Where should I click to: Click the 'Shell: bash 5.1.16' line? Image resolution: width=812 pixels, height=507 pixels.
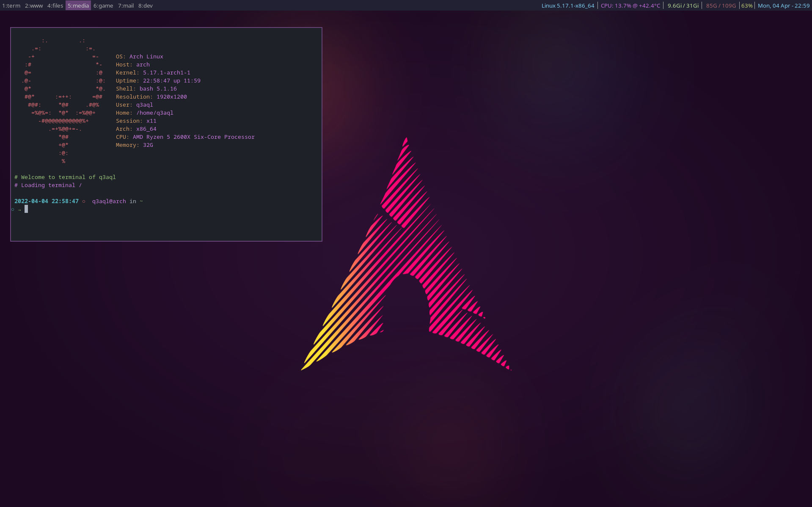click(146, 88)
